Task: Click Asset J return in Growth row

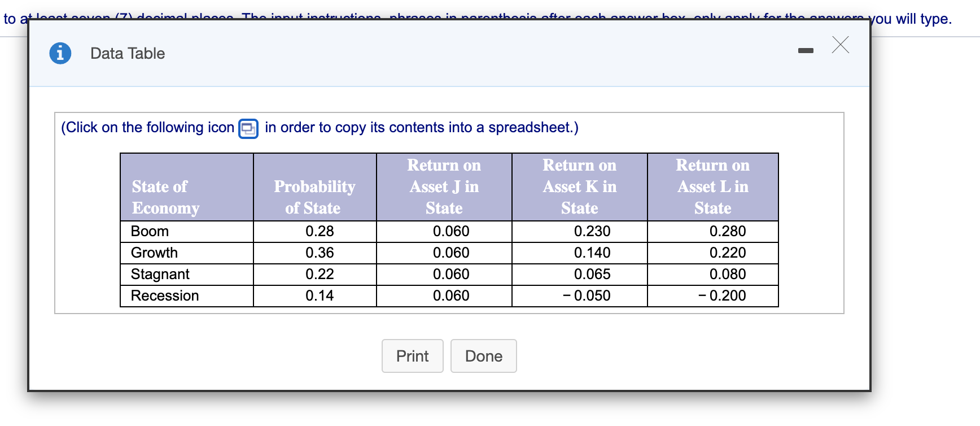Action: click(x=451, y=253)
